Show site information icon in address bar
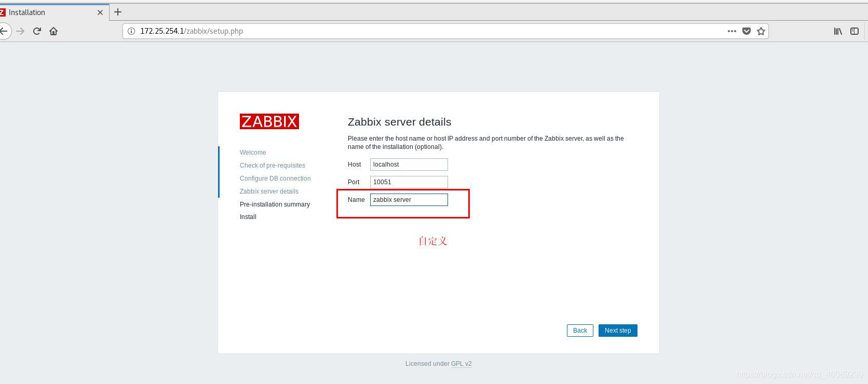 (x=131, y=31)
